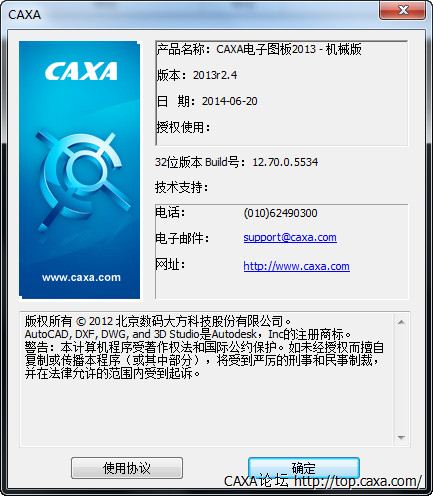Click the CAXA logo on blue banner

(x=81, y=71)
